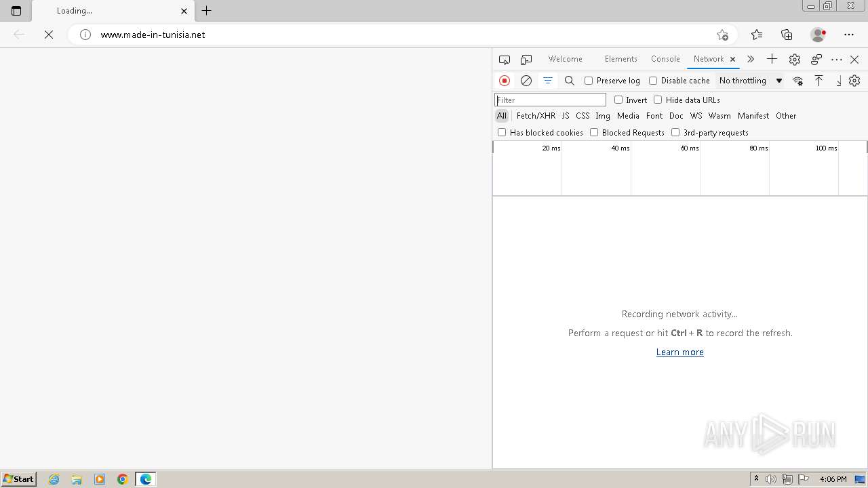Open Collections icon in Edge toolbar
The width and height of the screenshot is (868, 488).
[x=787, y=35]
